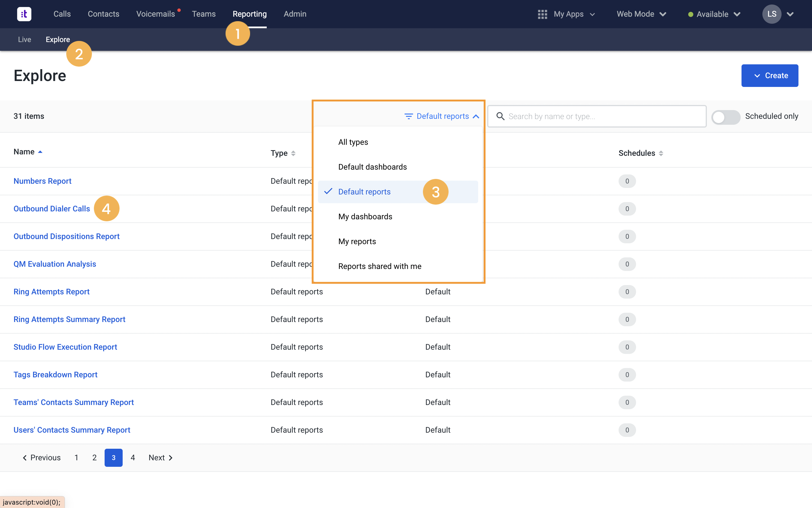Image resolution: width=812 pixels, height=508 pixels.
Task: Select the Explore sub-tab
Action: tap(58, 39)
